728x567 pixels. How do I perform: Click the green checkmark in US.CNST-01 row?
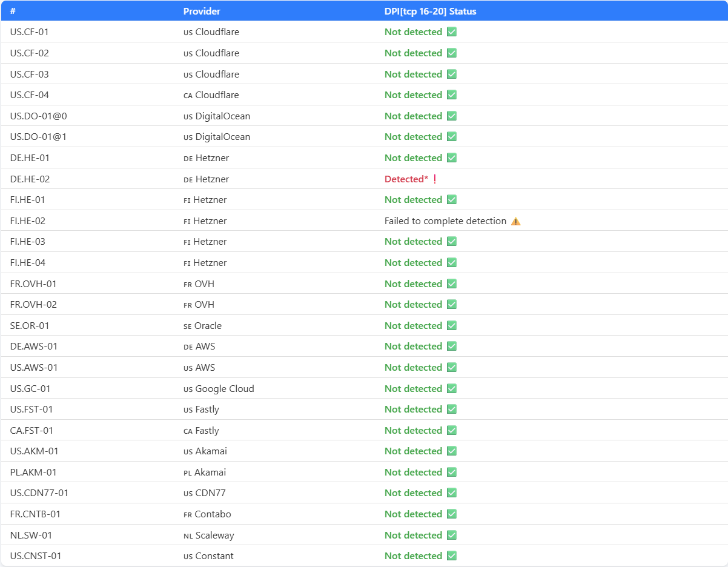pos(451,556)
